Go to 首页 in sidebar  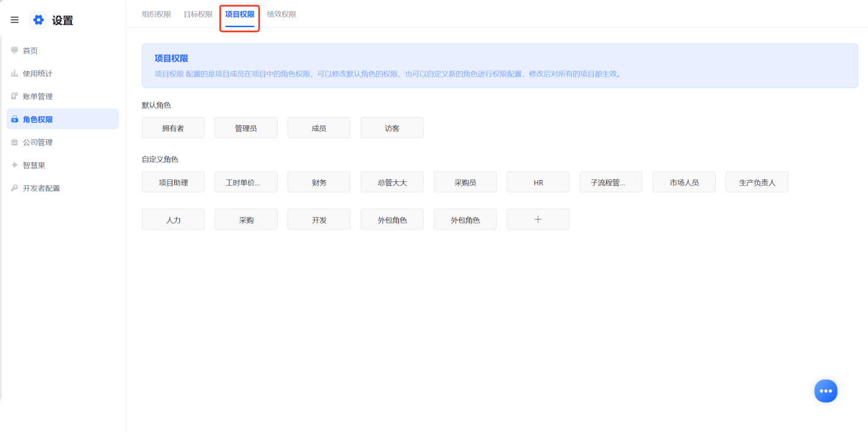(63, 51)
